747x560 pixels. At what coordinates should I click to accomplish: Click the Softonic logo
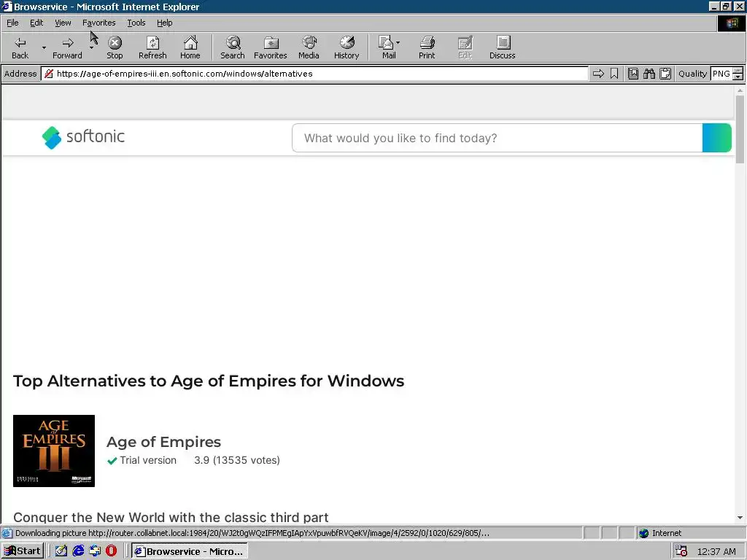coord(83,137)
